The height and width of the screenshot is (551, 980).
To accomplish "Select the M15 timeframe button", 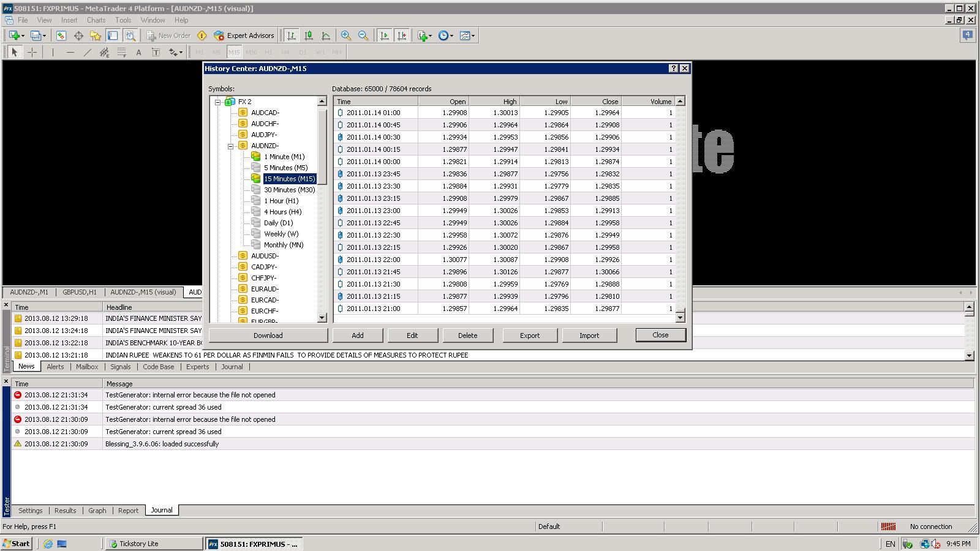I will click(234, 52).
